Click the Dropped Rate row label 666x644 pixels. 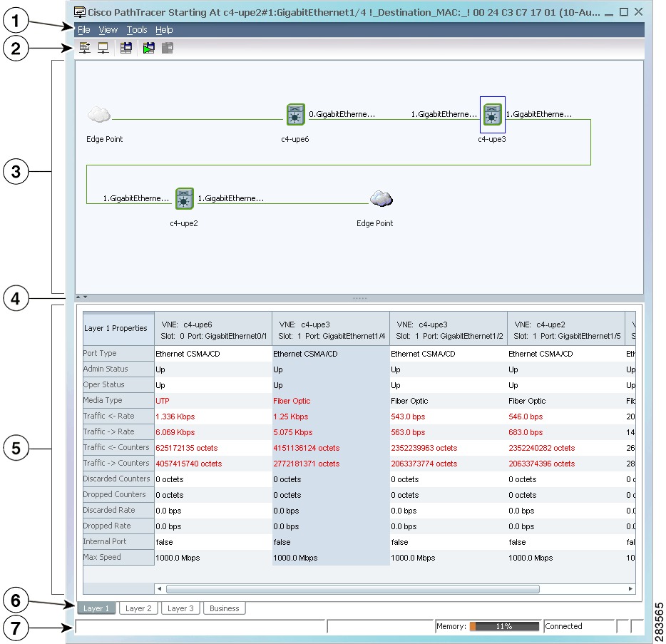118,526
